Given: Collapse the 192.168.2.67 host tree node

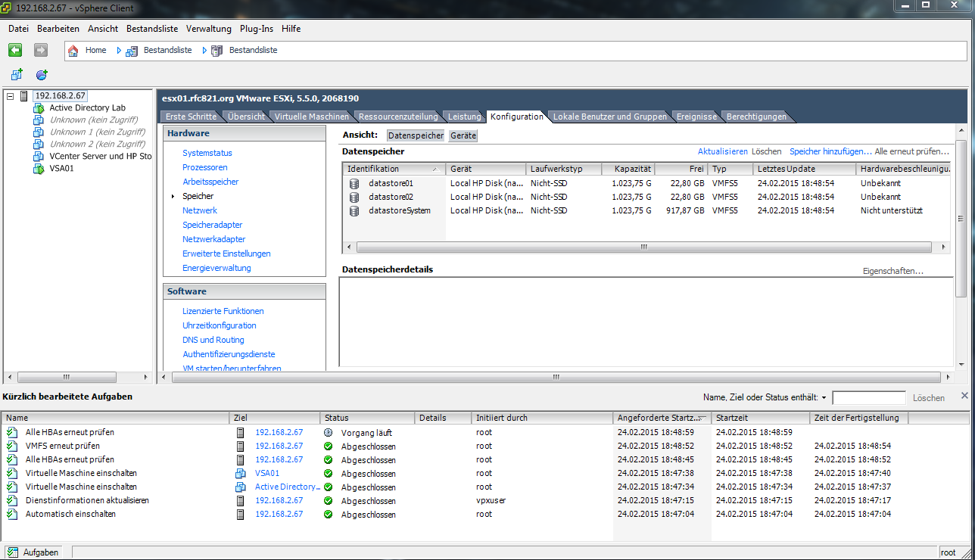Looking at the screenshot, I should point(10,96).
